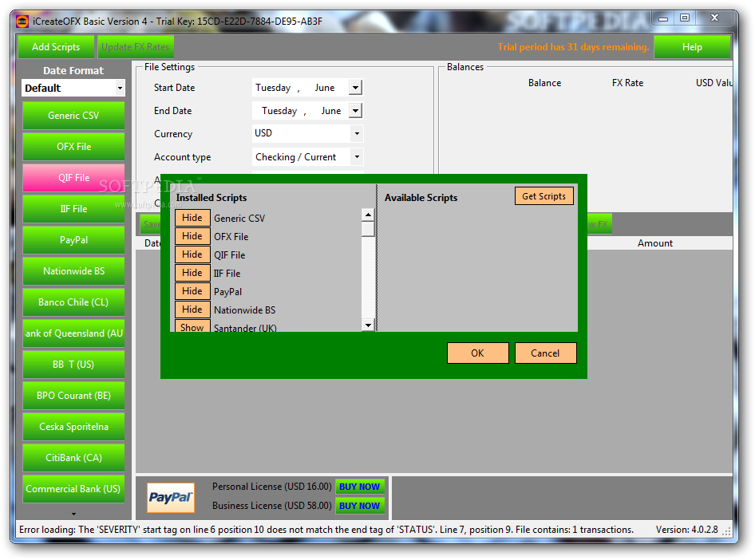The width and height of the screenshot is (755, 560).
Task: Click the FX Rate column header
Action: point(627,83)
